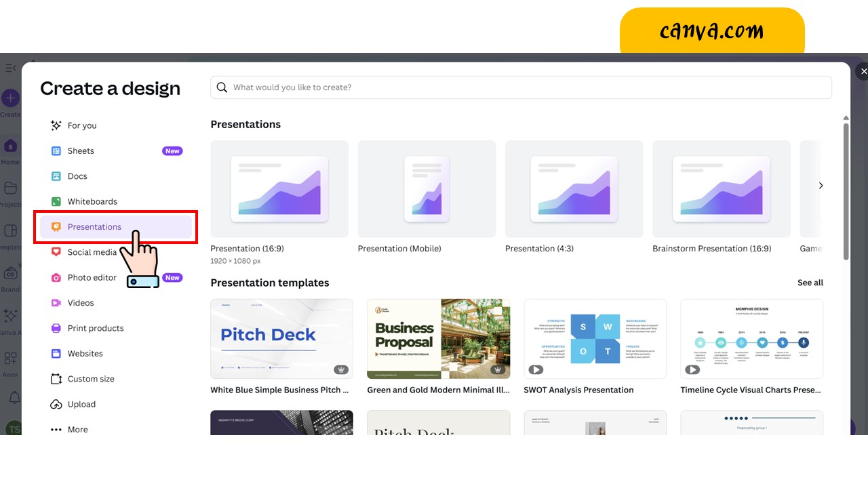The image size is (868, 488).
Task: Click the premium crown on Pitch Deck template
Action: pyautogui.click(x=341, y=370)
